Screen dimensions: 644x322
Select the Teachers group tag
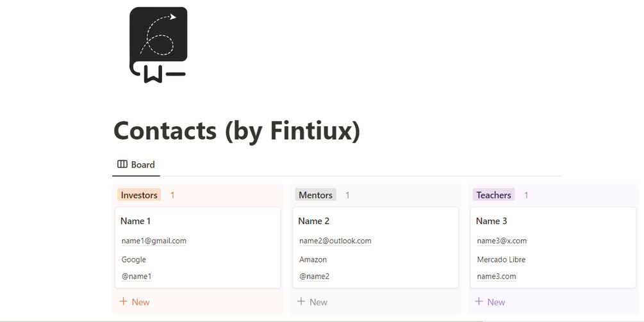pyautogui.click(x=493, y=195)
